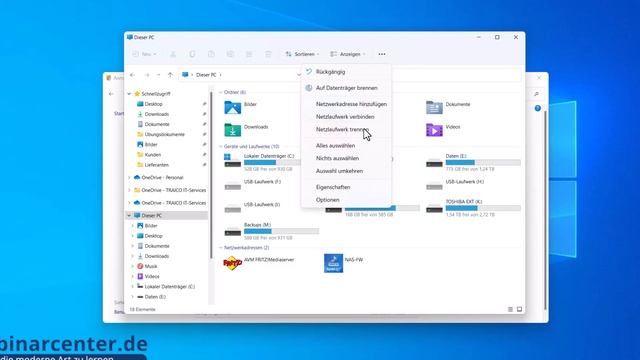Collapse the Ordner (6) group
Image resolution: width=640 pixels, height=360 pixels.
pos(220,92)
